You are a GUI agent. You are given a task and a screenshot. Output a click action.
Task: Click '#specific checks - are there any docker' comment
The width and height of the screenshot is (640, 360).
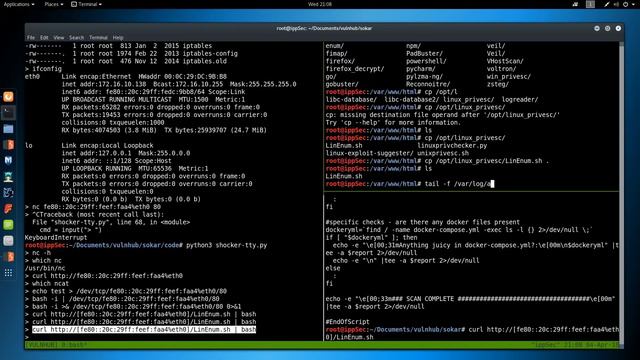pyautogui.click(x=423, y=222)
